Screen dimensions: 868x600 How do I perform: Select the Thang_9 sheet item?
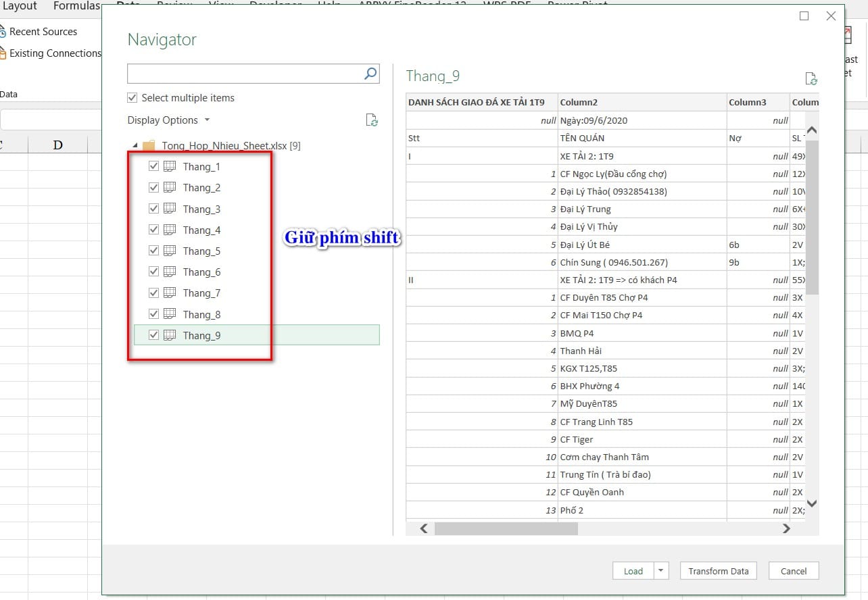point(201,335)
